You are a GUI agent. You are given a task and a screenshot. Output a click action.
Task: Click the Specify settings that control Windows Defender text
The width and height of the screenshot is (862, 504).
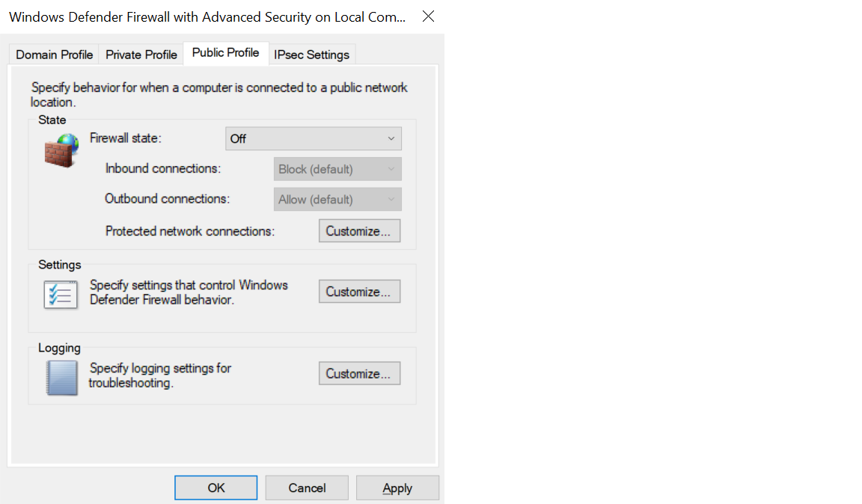(x=189, y=292)
